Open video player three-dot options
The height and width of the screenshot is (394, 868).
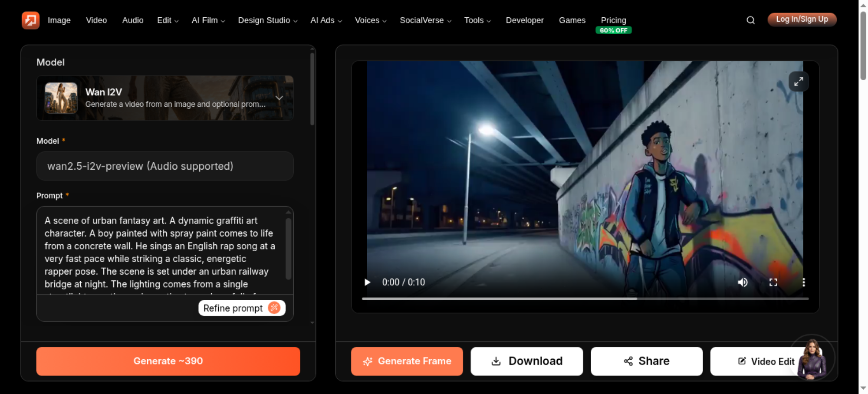(803, 282)
